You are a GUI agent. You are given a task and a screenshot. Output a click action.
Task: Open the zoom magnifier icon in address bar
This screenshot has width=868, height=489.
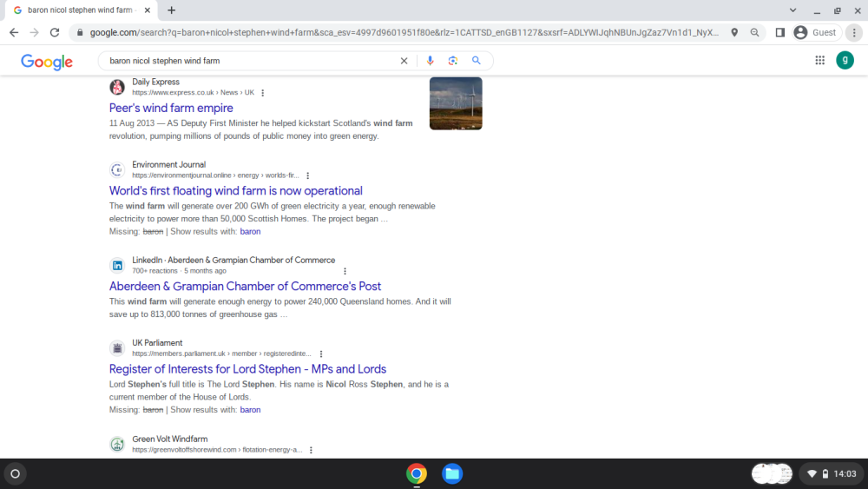(754, 33)
